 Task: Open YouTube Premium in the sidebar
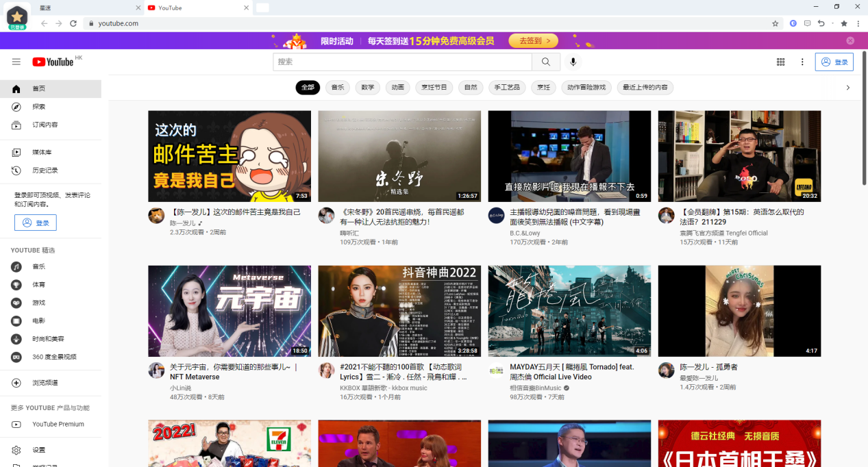pyautogui.click(x=51, y=424)
